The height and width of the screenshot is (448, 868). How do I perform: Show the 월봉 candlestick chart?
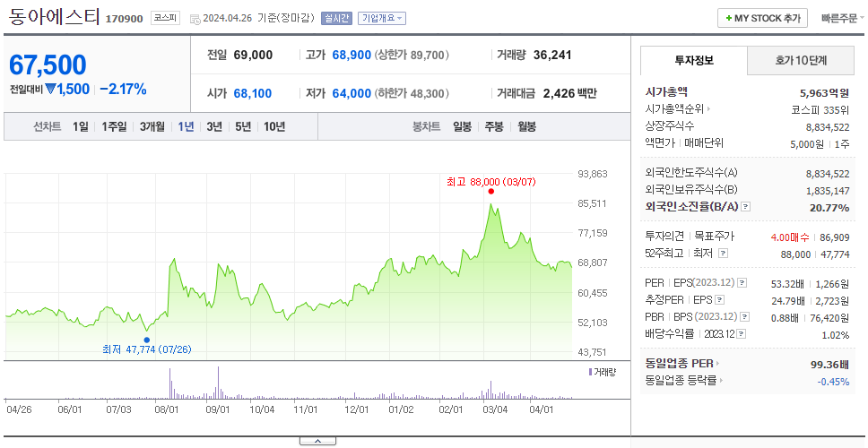[x=527, y=126]
